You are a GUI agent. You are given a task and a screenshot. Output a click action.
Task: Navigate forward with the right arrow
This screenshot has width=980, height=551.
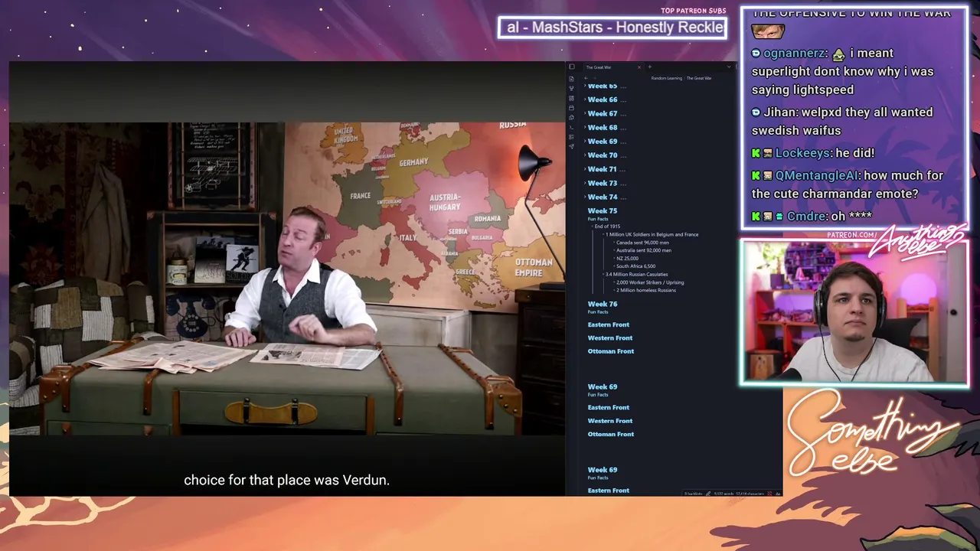594,78
